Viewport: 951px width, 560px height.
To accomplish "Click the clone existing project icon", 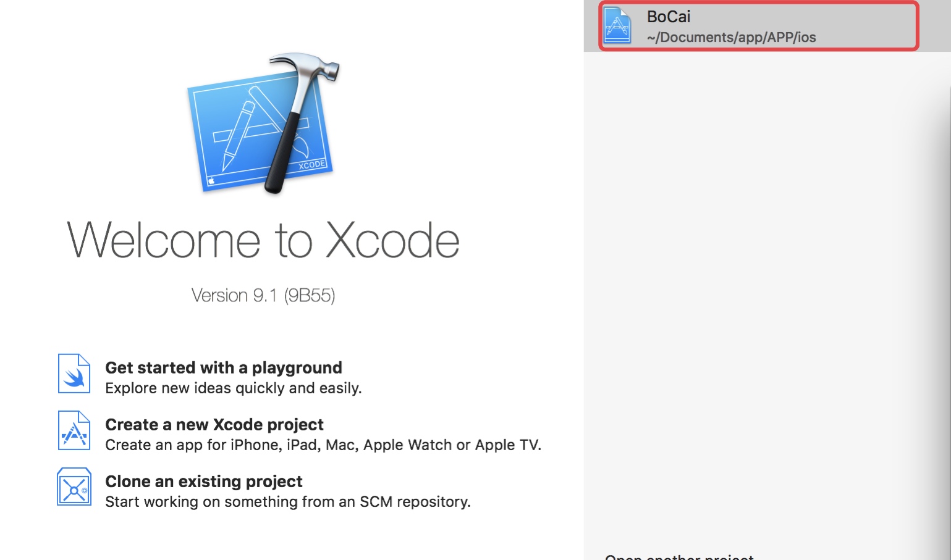I will pyautogui.click(x=74, y=487).
